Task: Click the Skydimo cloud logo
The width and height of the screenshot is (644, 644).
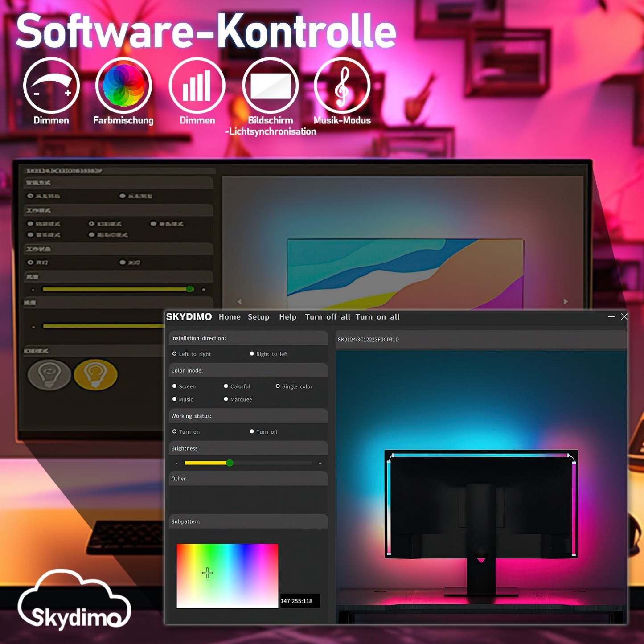Action: pos(74,599)
